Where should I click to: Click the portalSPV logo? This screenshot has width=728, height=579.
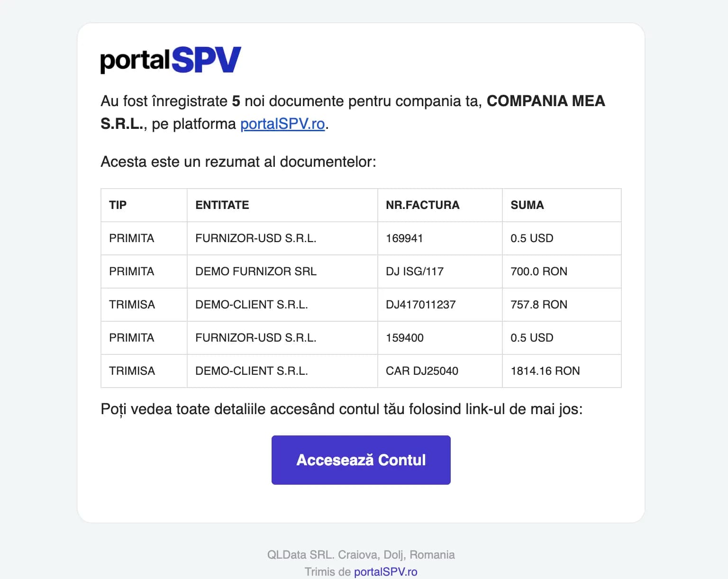[171, 60]
